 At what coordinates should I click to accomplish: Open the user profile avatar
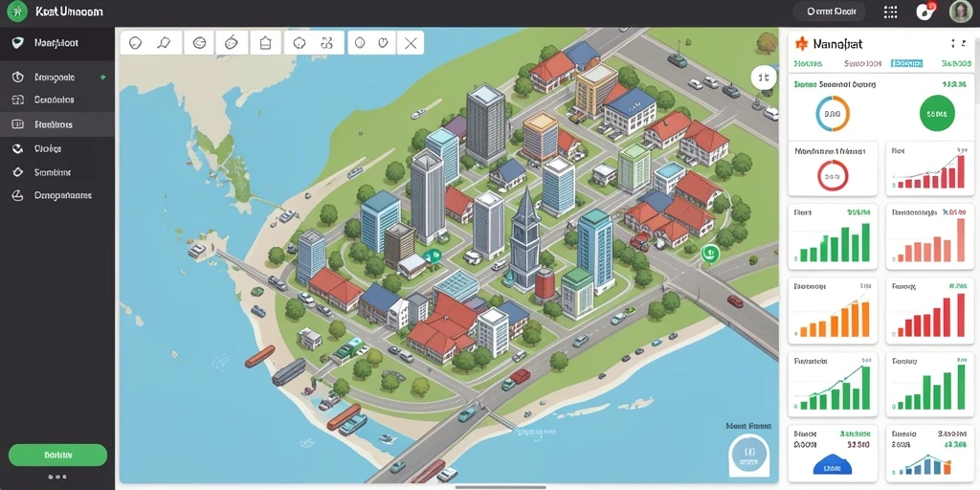[960, 11]
